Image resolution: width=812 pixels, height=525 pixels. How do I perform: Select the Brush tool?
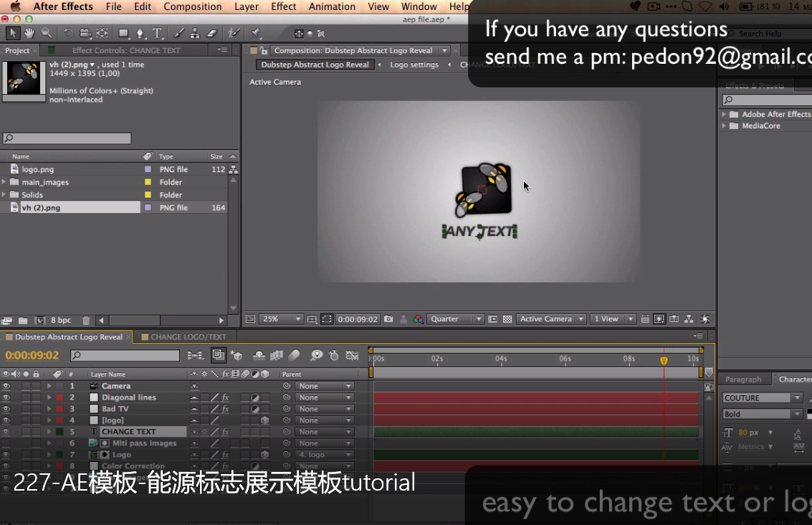pyautogui.click(x=178, y=33)
